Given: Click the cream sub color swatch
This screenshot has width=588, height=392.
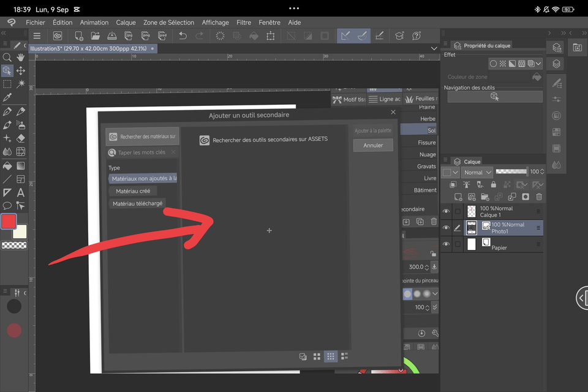Looking at the screenshot, I should tap(21, 232).
